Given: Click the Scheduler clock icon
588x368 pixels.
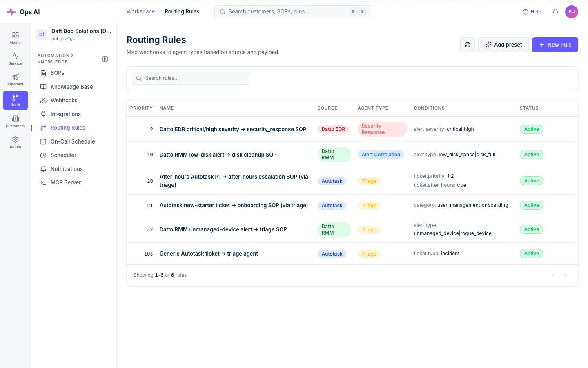Looking at the screenshot, I should click(43, 155).
